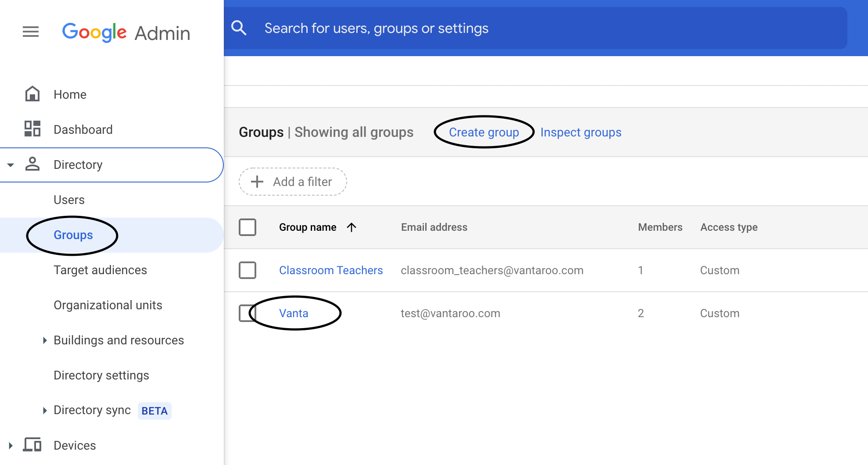Click the search magnifier icon
The width and height of the screenshot is (868, 465).
(239, 28)
